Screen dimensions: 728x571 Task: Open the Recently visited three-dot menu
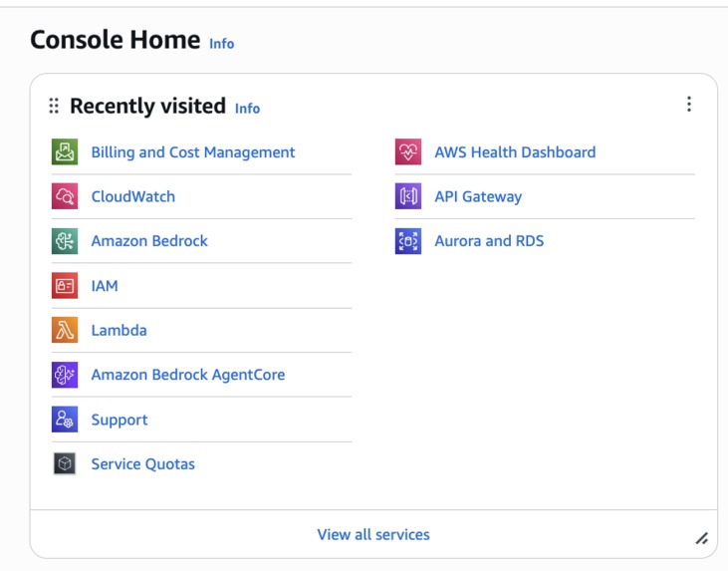click(x=689, y=104)
